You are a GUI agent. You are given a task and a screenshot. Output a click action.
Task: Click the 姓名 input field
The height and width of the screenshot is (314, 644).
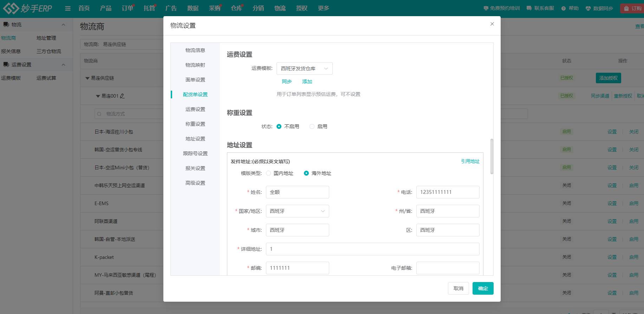(298, 192)
